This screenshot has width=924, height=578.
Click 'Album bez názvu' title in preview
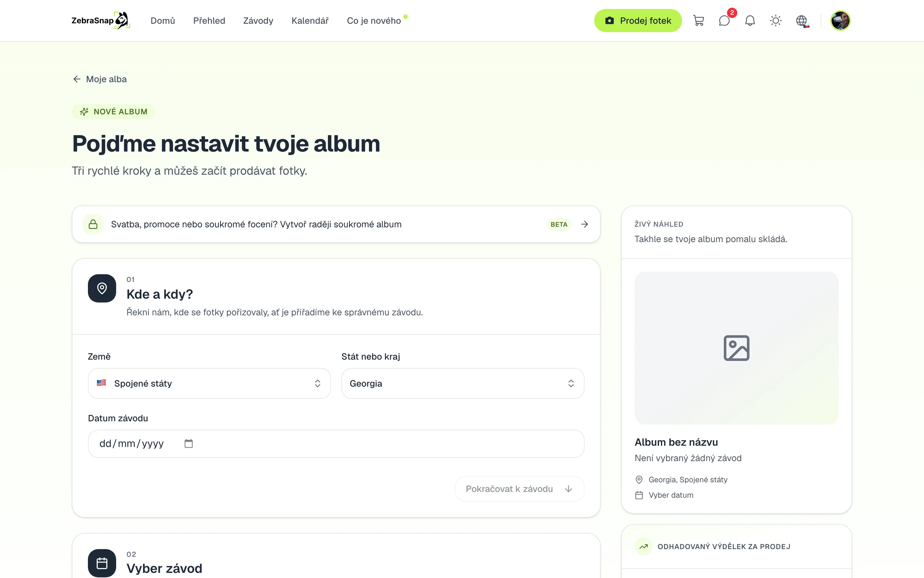point(676,442)
